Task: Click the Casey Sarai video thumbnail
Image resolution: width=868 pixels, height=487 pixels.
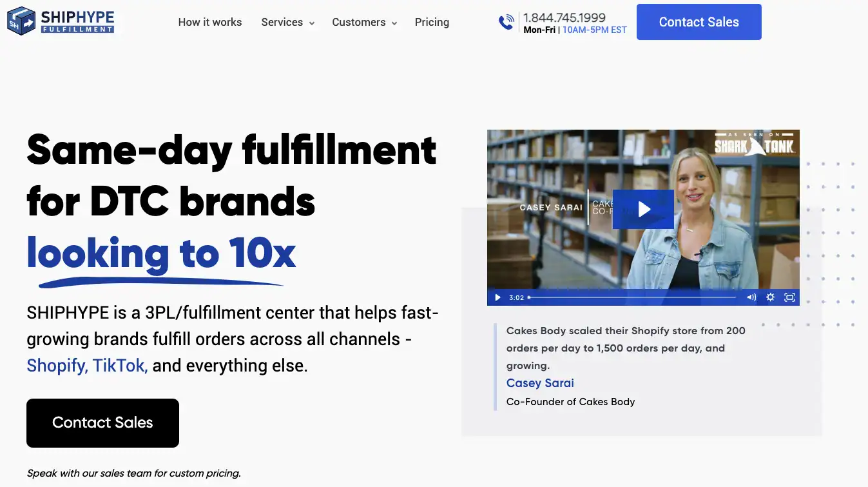Action: tap(643, 217)
